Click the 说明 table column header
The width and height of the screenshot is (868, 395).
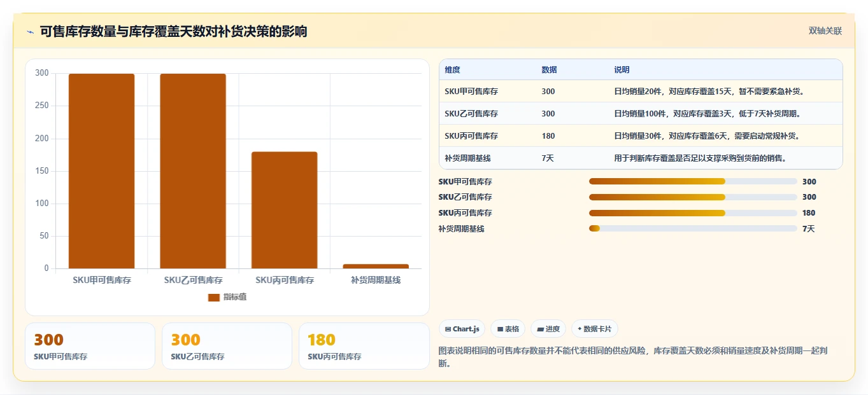(x=622, y=70)
